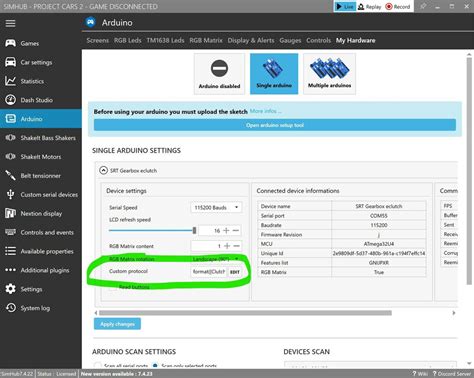This screenshot has width=474, height=378.
Task: Click the Record button
Action: pyautogui.click(x=398, y=6)
